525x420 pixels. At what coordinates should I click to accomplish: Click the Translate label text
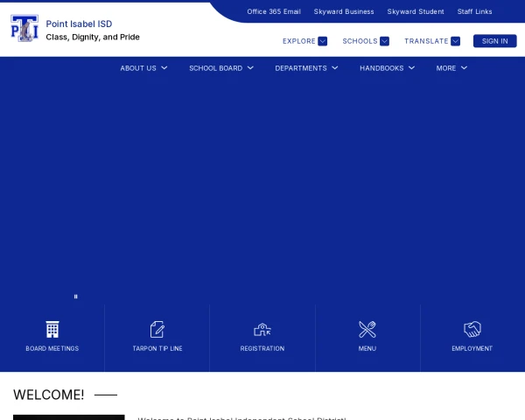click(426, 41)
